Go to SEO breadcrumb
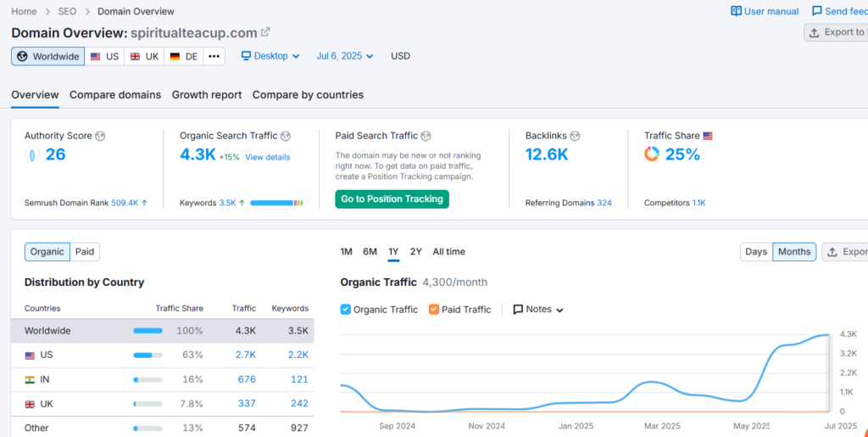Image resolution: width=868 pixels, height=437 pixels. click(67, 11)
